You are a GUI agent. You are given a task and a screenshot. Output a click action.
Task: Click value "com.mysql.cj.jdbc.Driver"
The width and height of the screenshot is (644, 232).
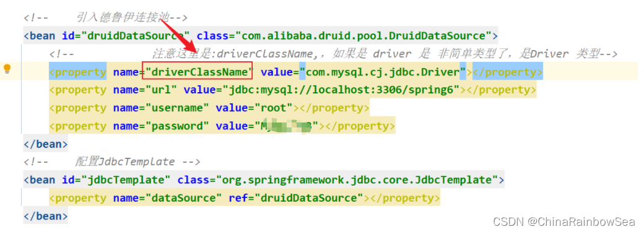pos(383,72)
